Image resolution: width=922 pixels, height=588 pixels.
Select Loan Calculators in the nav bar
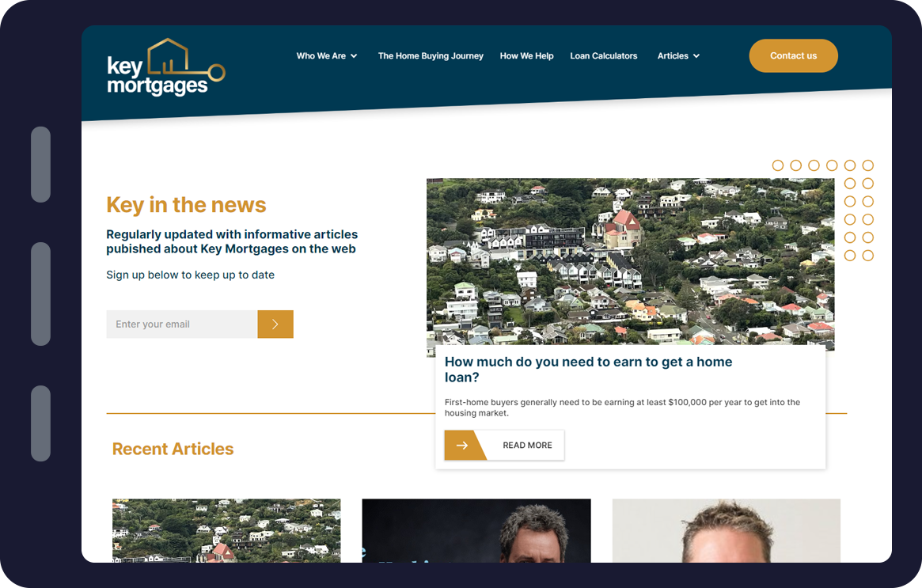pyautogui.click(x=603, y=56)
